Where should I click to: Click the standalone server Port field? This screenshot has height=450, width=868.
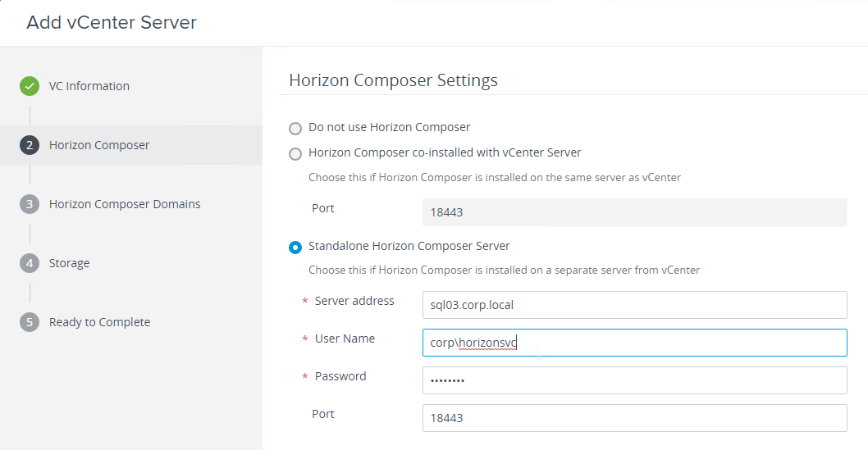coord(634,418)
